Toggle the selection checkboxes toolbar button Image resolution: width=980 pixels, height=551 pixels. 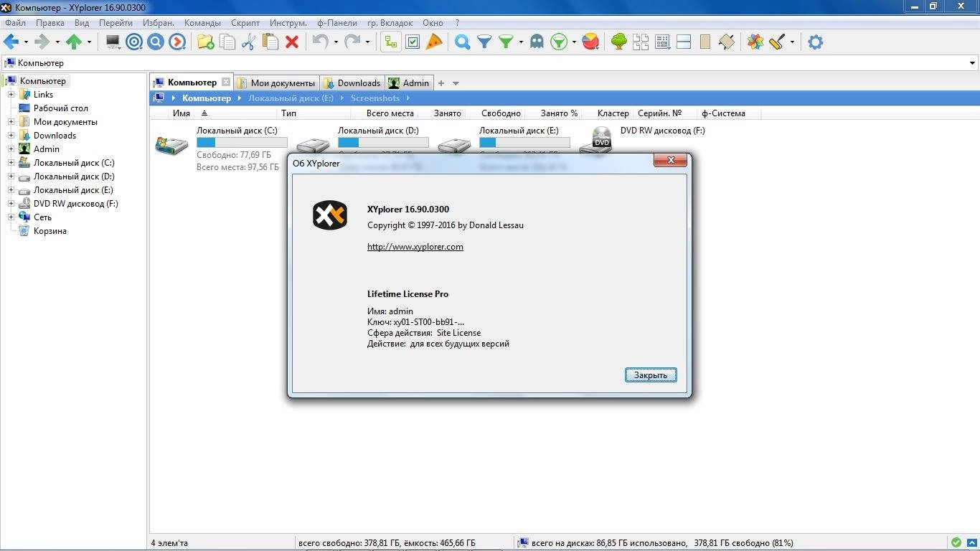point(413,42)
